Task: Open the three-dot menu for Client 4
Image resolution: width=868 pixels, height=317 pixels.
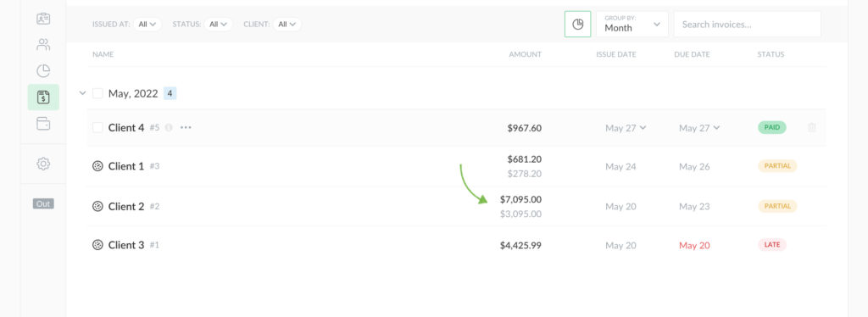Action: tap(186, 128)
